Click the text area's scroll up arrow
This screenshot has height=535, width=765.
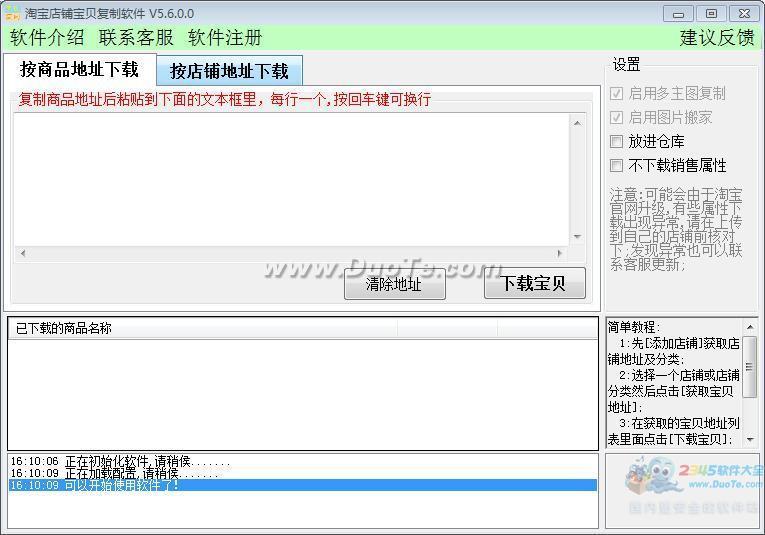click(x=577, y=123)
